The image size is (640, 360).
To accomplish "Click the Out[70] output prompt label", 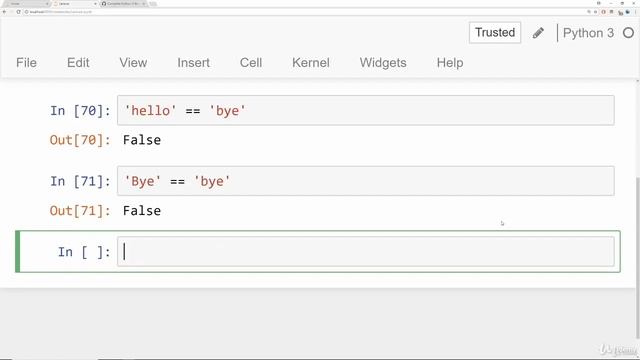I will pyautogui.click(x=80, y=140).
